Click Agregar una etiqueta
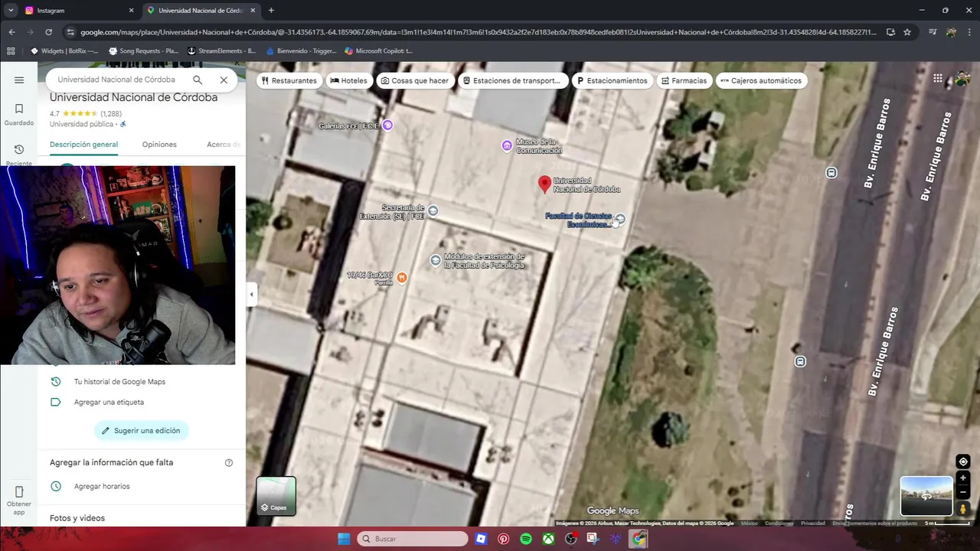Image resolution: width=980 pixels, height=551 pixels. tap(109, 402)
